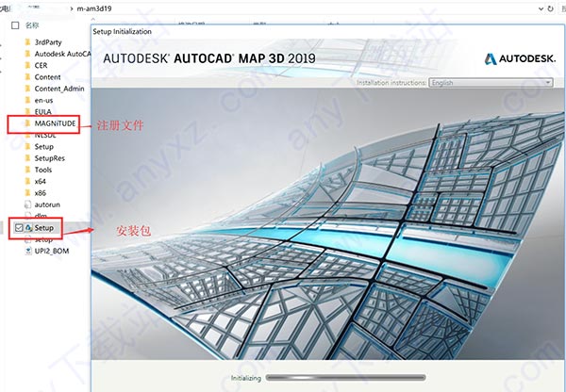
Task: Expand the address bar history chevron
Action: tap(541, 8)
